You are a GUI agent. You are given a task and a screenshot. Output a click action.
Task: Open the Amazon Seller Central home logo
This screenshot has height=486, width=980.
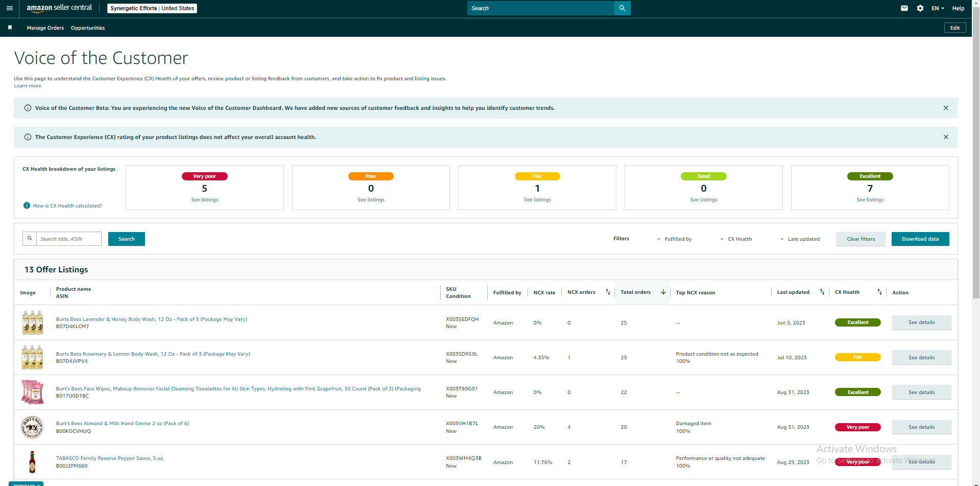[59, 8]
